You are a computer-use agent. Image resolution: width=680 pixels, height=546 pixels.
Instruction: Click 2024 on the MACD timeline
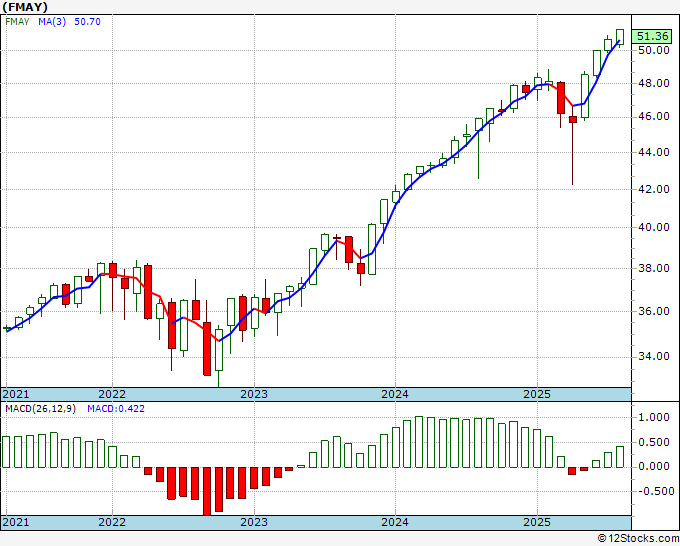[395, 521]
